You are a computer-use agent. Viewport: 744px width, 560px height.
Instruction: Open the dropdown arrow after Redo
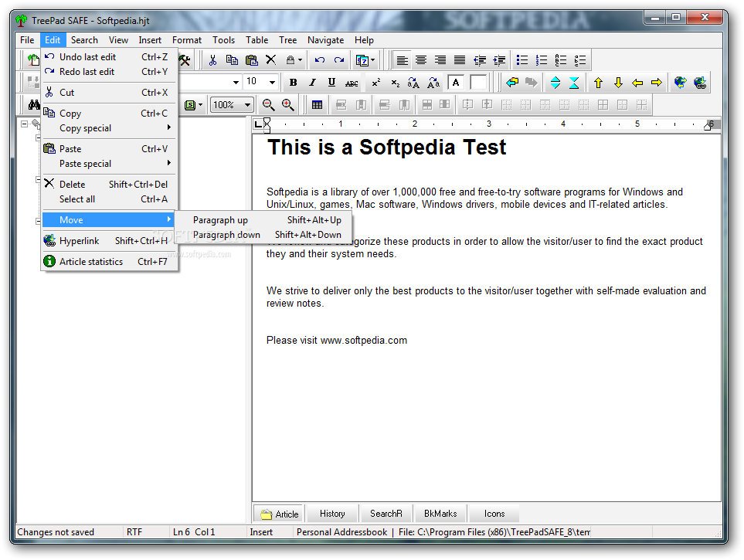click(372, 60)
